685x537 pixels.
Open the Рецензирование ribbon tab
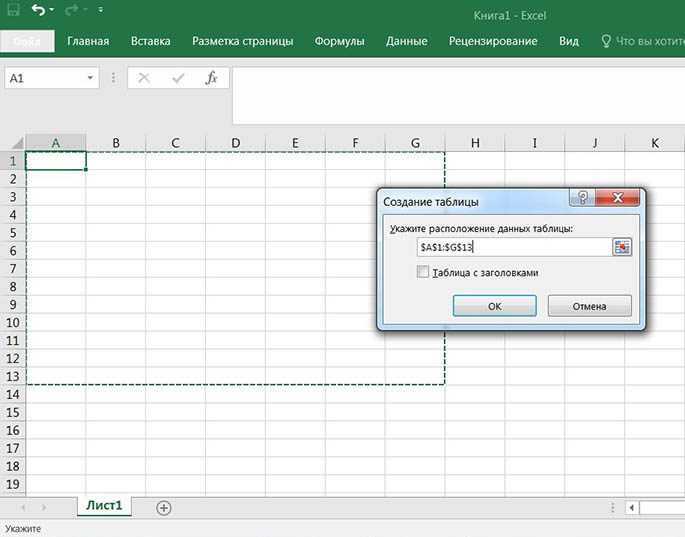(x=493, y=41)
